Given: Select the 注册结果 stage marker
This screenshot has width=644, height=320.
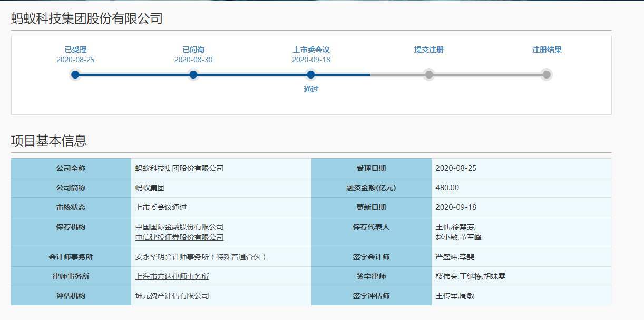Looking at the screenshot, I should 546,74.
